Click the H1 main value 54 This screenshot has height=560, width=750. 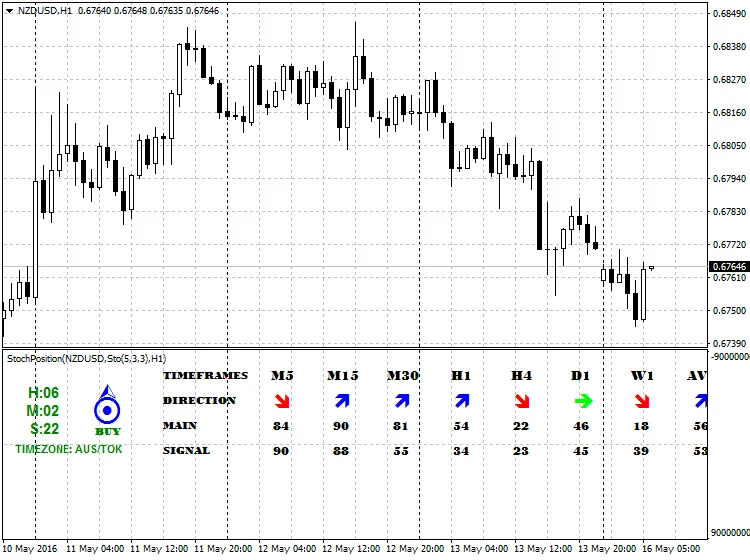(x=461, y=426)
